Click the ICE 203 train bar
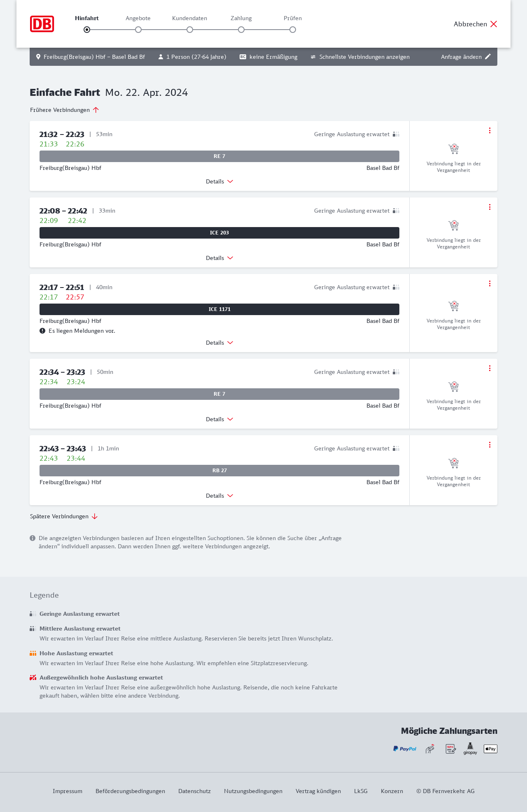 coord(219,233)
